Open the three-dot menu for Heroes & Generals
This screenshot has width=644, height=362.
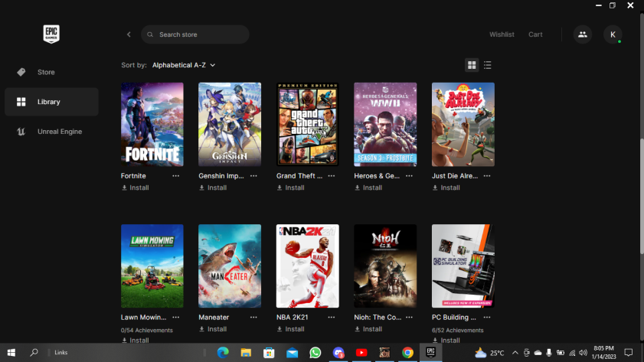(x=409, y=176)
